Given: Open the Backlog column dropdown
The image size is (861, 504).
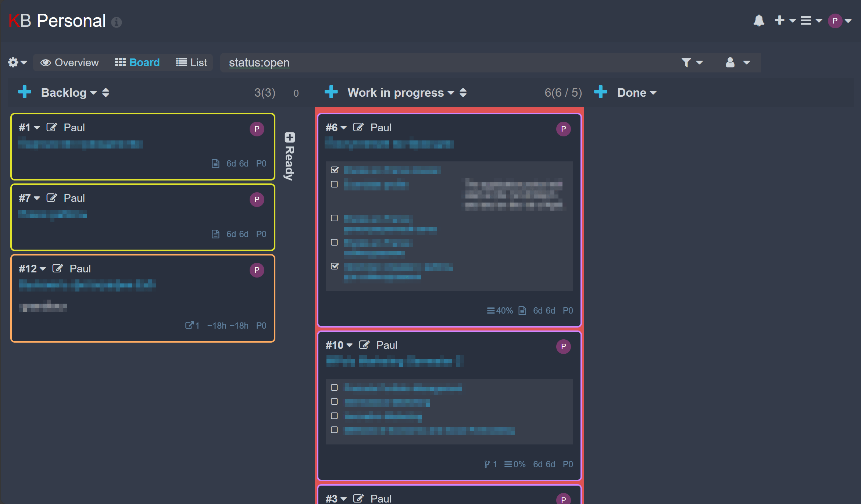Looking at the screenshot, I should 69,93.
